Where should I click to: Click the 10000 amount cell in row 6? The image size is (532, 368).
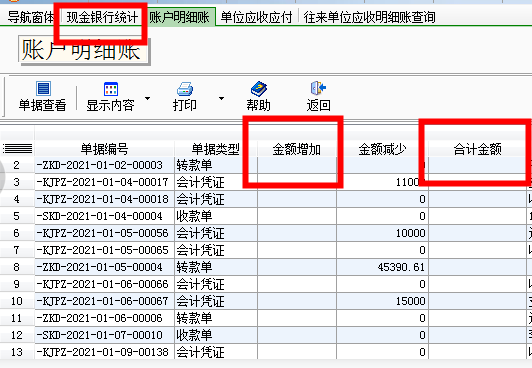[382, 233]
